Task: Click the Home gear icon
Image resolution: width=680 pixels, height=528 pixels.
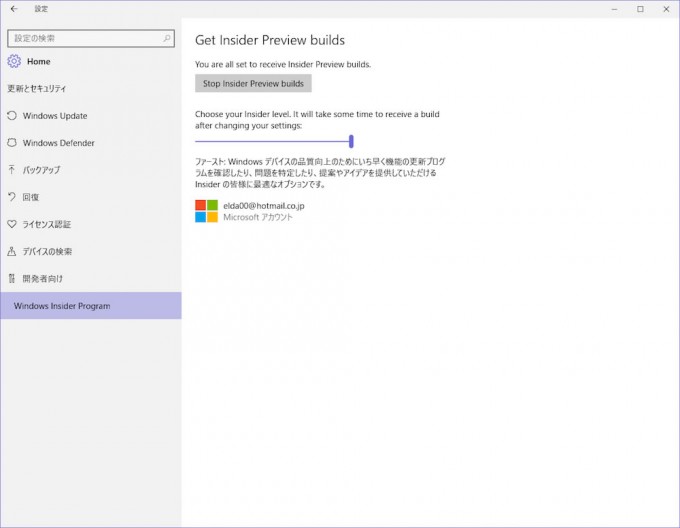Action: [14, 62]
